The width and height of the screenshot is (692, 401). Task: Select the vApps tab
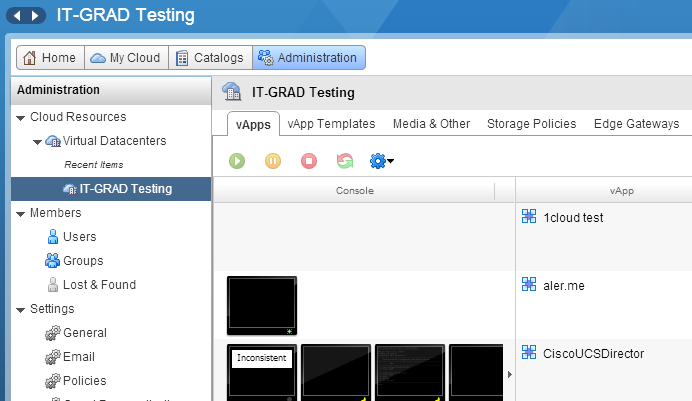[x=253, y=124]
